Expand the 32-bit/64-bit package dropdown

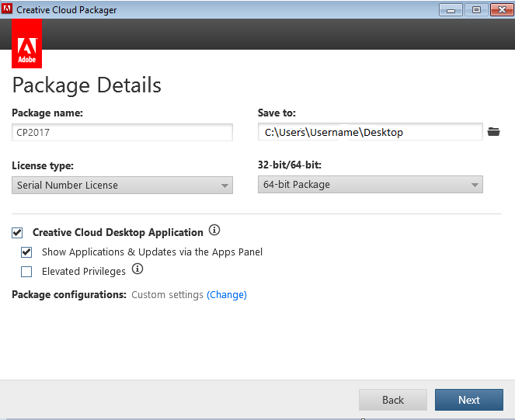[370, 185]
